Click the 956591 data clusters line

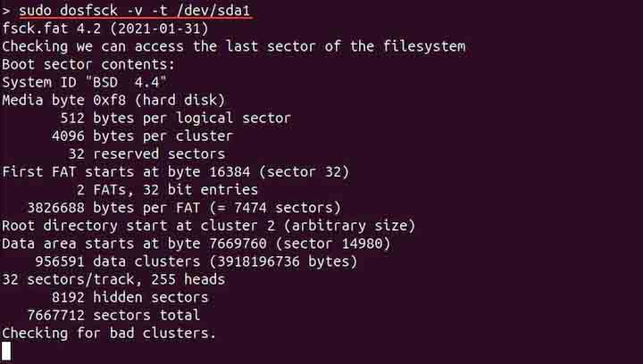196,261
